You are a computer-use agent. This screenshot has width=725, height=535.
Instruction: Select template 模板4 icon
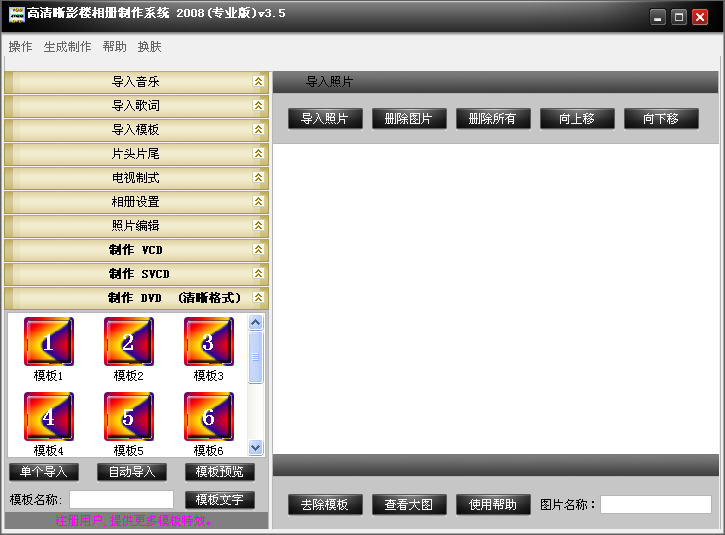coord(48,417)
